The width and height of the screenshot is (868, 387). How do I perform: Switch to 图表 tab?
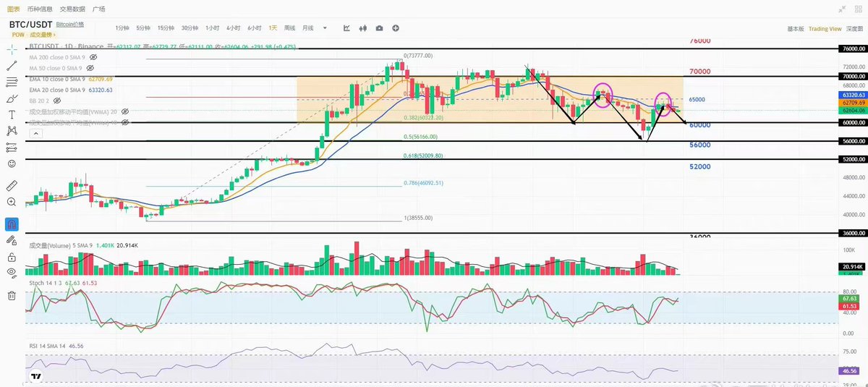(x=12, y=9)
